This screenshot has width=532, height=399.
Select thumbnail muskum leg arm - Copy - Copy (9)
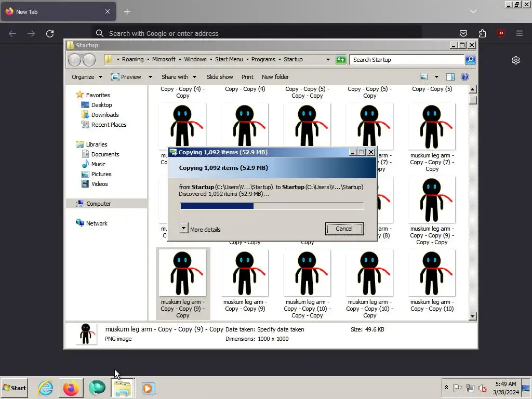(x=245, y=273)
